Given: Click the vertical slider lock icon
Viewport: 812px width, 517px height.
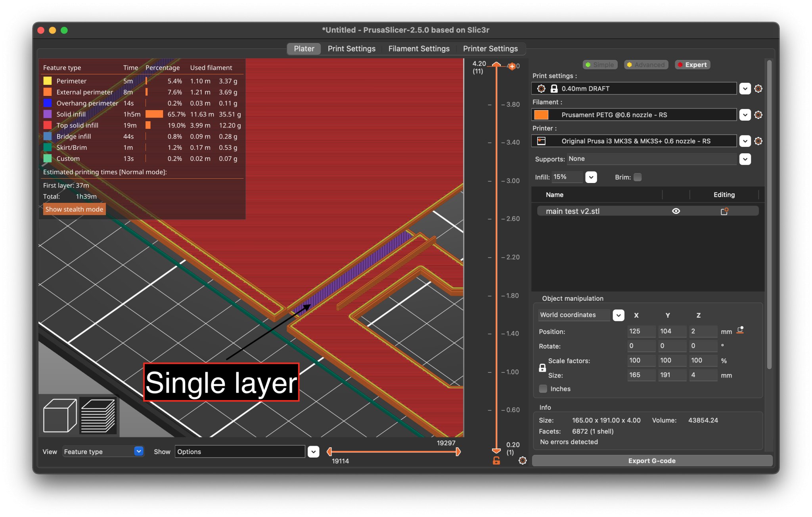Looking at the screenshot, I should pyautogui.click(x=496, y=461).
